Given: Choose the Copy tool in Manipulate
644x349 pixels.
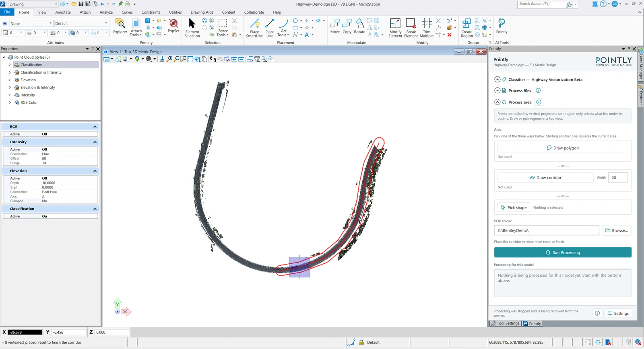Looking at the screenshot, I should pos(347,26).
